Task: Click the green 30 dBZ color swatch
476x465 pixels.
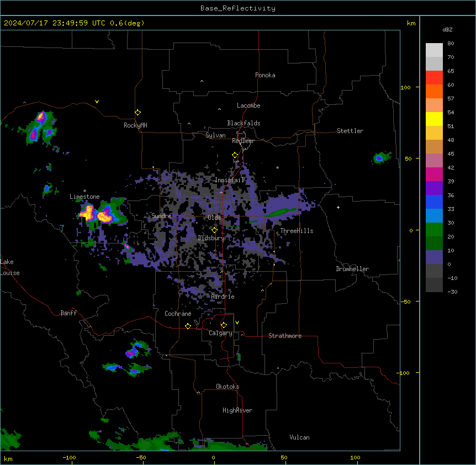Action: (434, 230)
